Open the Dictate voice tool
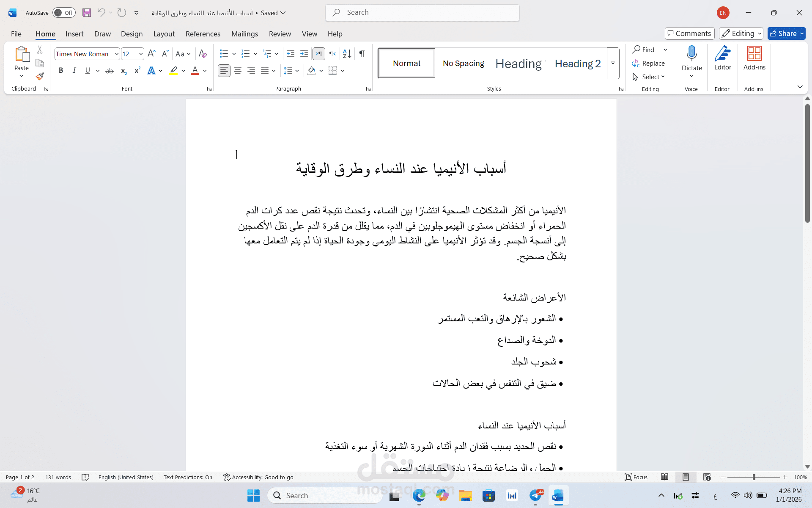This screenshot has width=812, height=508. click(x=691, y=59)
